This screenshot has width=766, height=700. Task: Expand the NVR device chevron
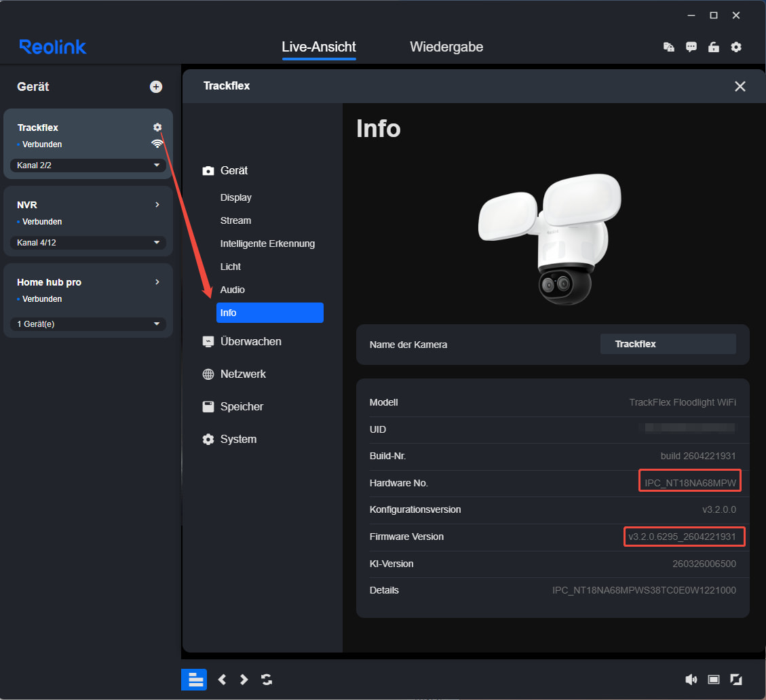pos(157,204)
